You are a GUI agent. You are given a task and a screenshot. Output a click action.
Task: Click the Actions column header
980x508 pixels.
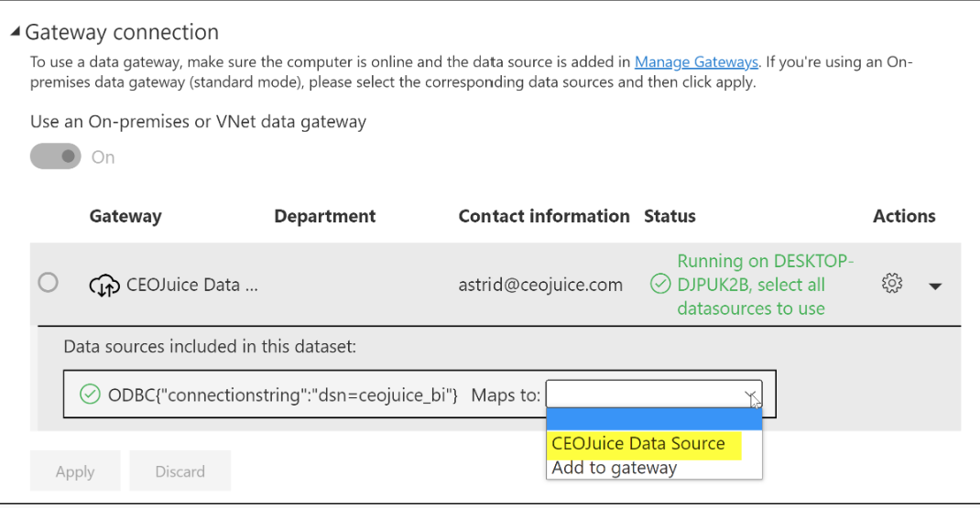(904, 216)
